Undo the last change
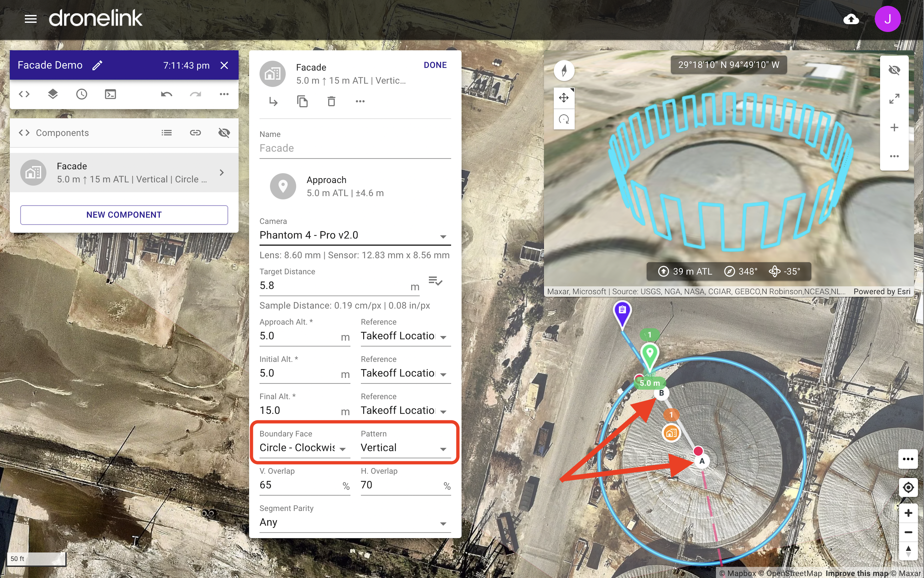Image resolution: width=924 pixels, height=578 pixels. tap(166, 94)
